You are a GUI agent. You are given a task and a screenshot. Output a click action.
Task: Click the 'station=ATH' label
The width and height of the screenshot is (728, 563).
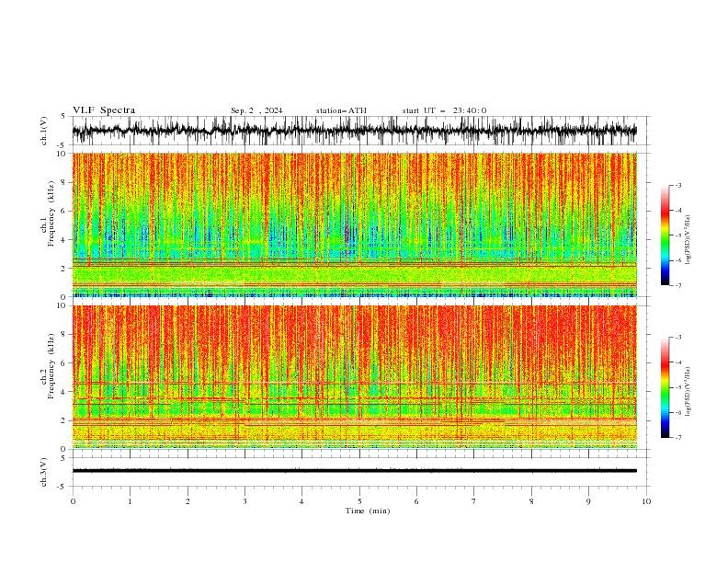(341, 110)
